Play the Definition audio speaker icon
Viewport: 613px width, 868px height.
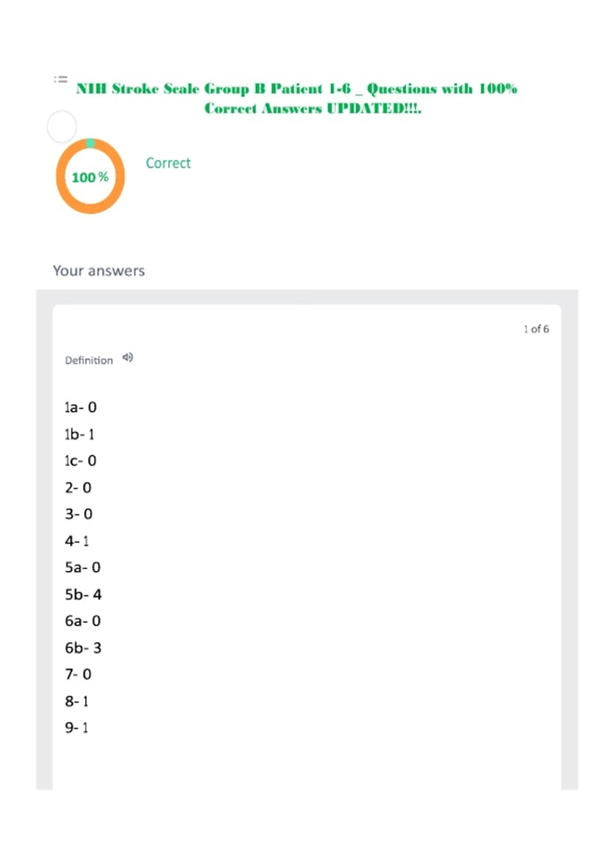[128, 357]
